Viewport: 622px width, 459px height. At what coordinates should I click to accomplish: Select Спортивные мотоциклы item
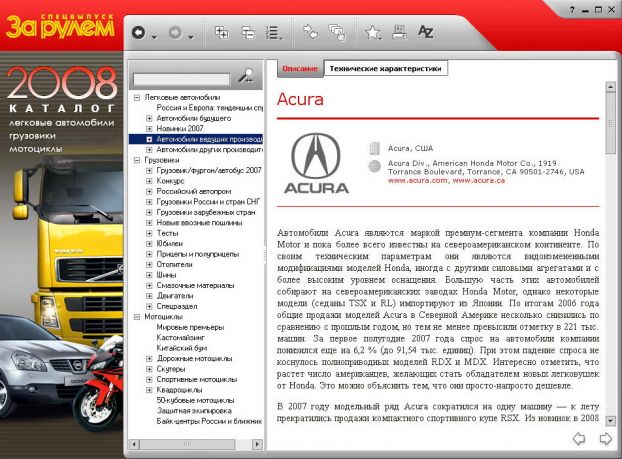[197, 380]
